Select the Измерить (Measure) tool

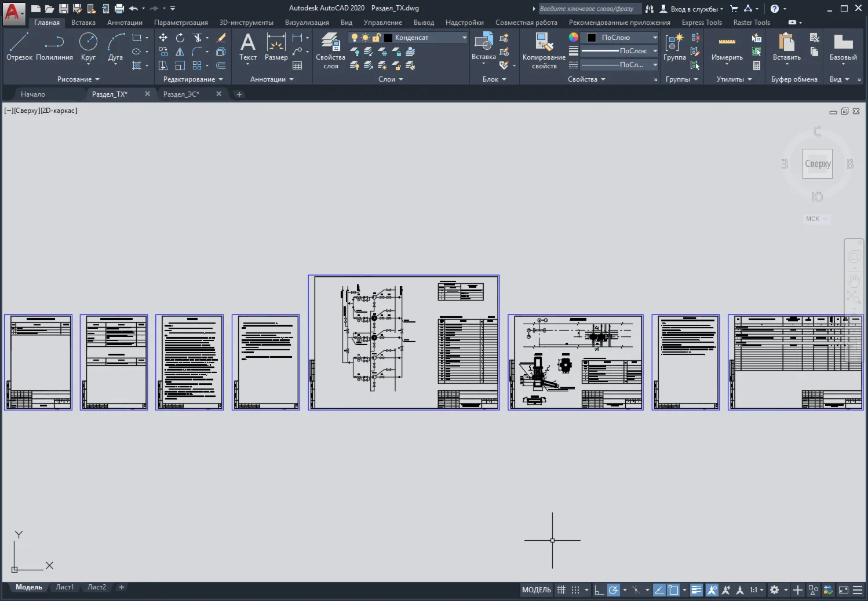pyautogui.click(x=727, y=46)
